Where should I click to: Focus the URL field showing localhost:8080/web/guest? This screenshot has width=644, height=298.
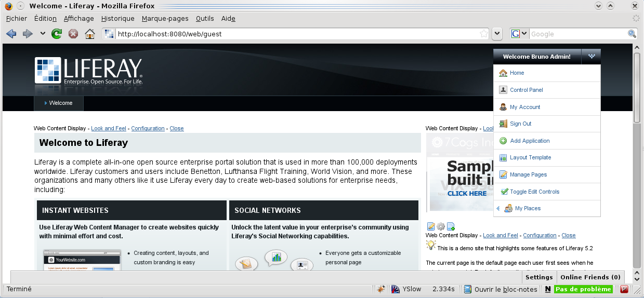pos(296,34)
